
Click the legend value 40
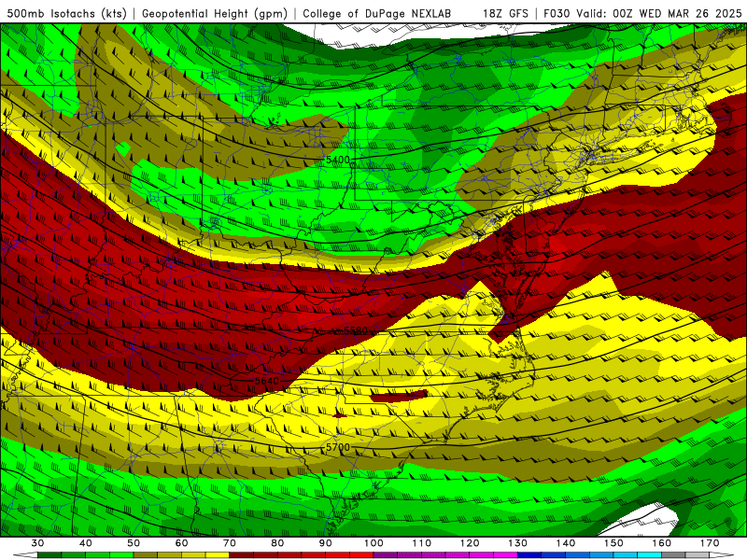point(86,543)
